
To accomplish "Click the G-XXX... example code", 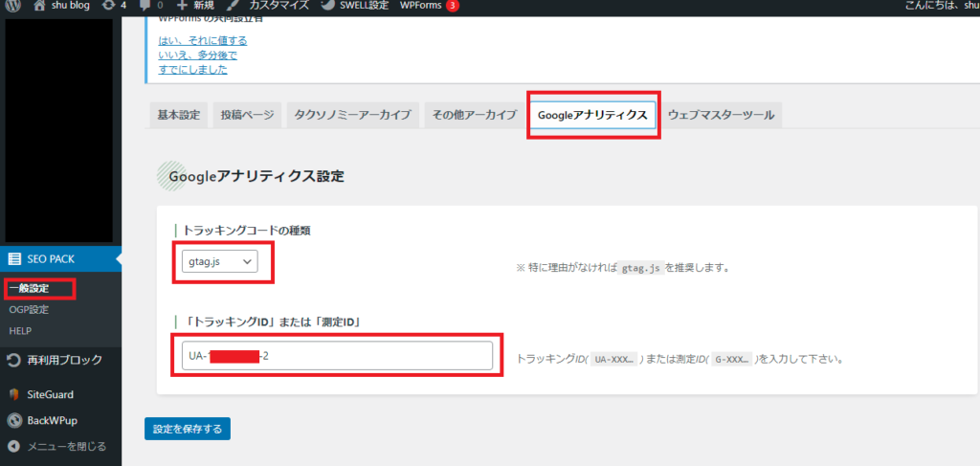I will (731, 360).
